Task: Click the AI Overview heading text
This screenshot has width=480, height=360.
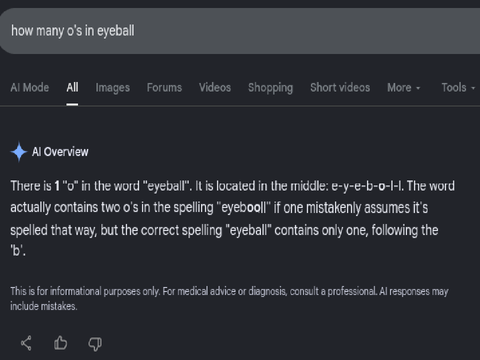Action: pyautogui.click(x=60, y=152)
